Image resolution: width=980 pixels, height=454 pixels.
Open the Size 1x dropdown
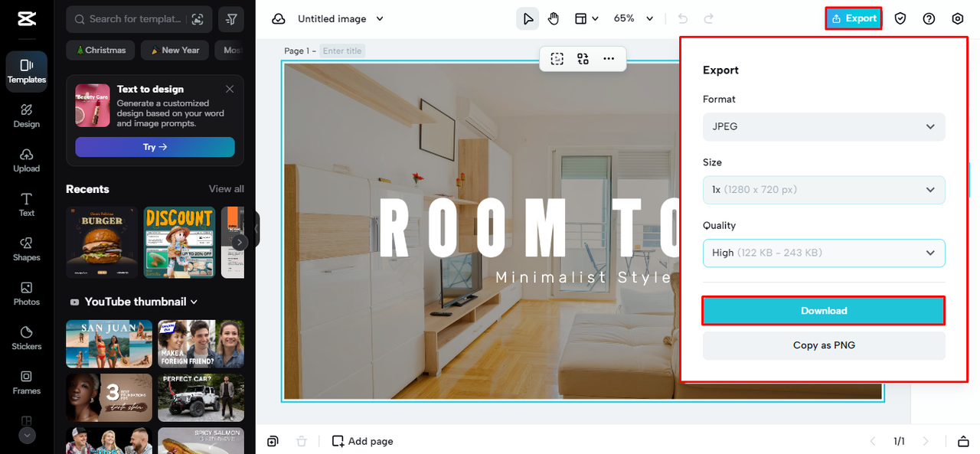824,190
